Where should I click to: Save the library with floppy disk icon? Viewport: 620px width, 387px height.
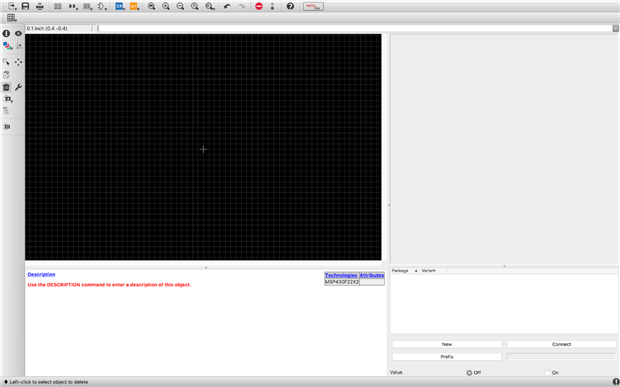coord(25,6)
